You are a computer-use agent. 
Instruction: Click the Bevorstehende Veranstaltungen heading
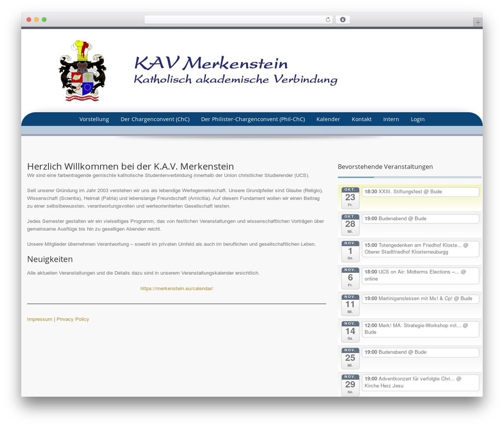point(385,167)
